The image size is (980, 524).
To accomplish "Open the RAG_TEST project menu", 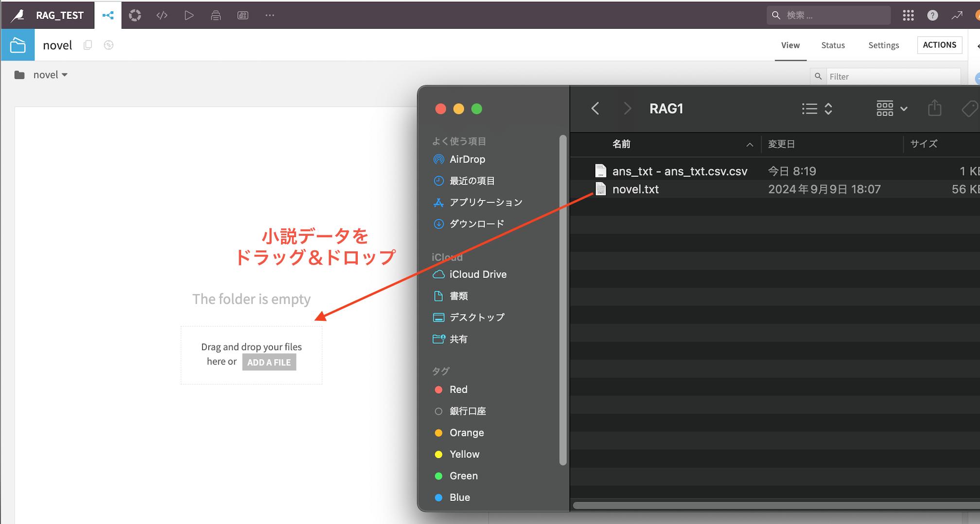I will (60, 16).
